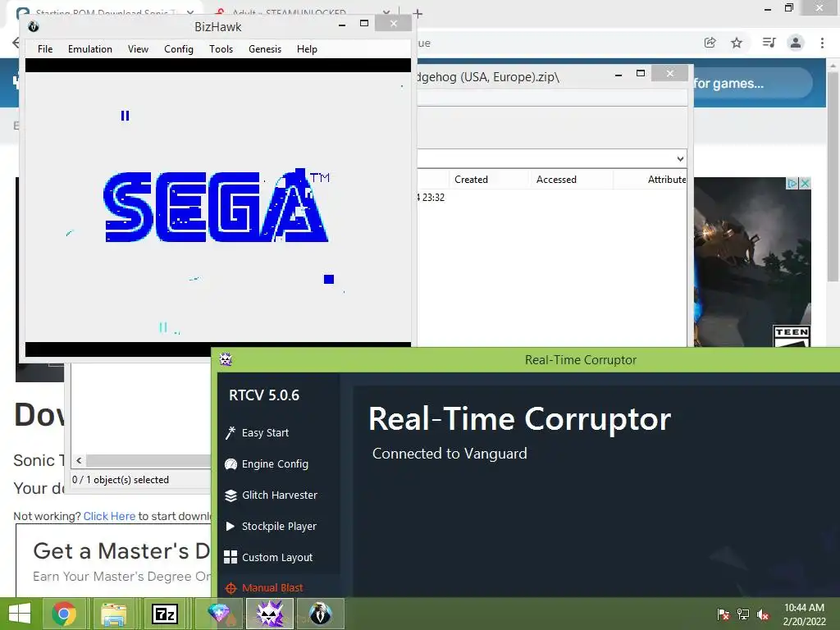This screenshot has width=840, height=630.
Task: Open 7-Zip from the taskbar
Action: click(165, 614)
